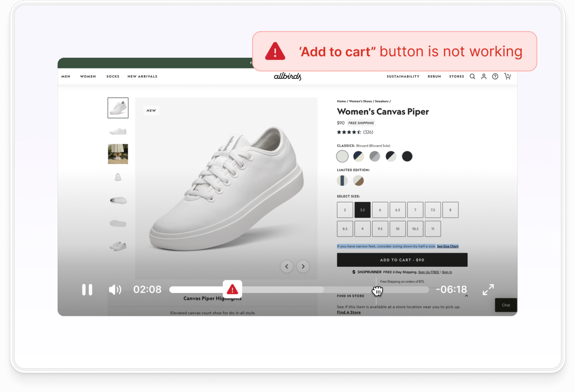This screenshot has width=575, height=392.
Task: Open the MEN menu
Action: (66, 76)
